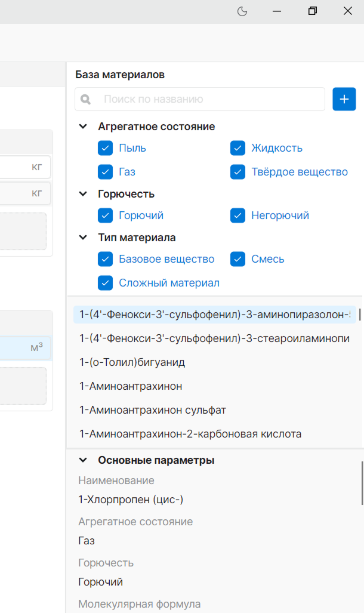Close the application window
This screenshot has width=364, height=613.
(x=348, y=11)
